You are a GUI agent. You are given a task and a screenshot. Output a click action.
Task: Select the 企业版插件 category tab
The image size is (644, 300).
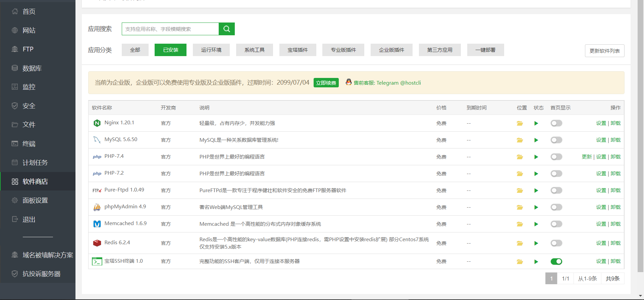click(391, 50)
